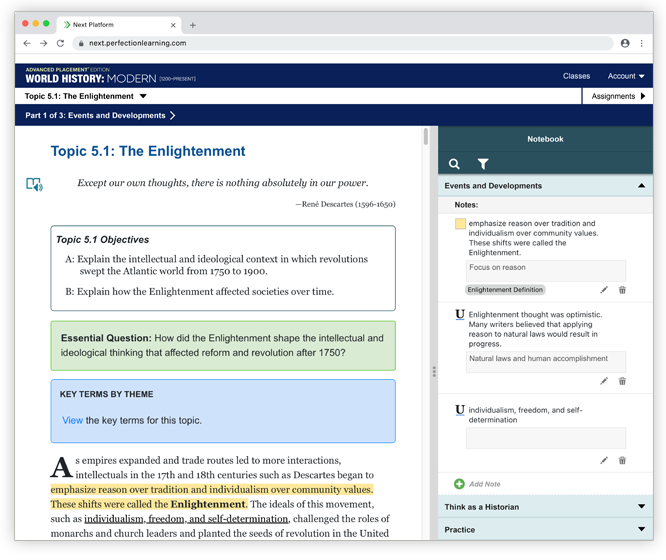This screenshot has width=666, height=560.
Task: Click the Notebook search magnifier icon
Action: [454, 164]
